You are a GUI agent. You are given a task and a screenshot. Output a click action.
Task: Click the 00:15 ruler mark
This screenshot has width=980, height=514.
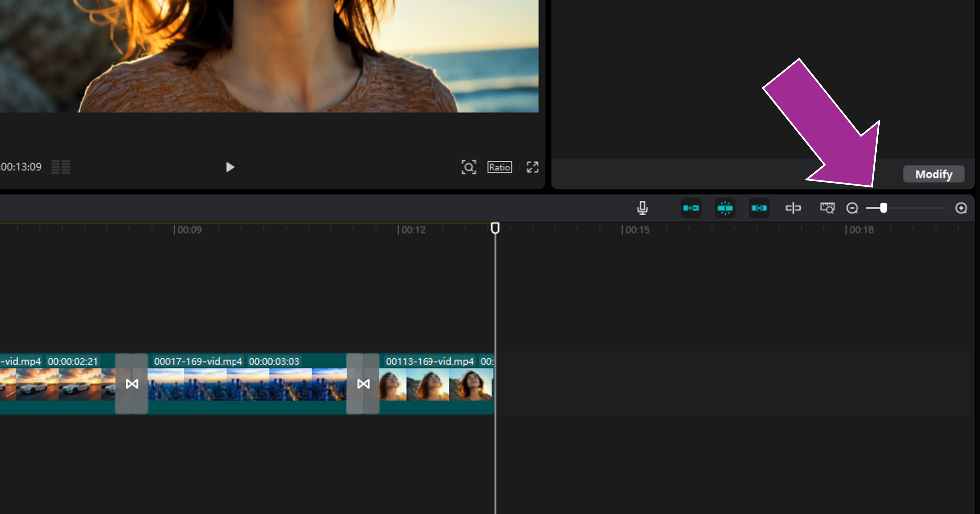pos(637,230)
